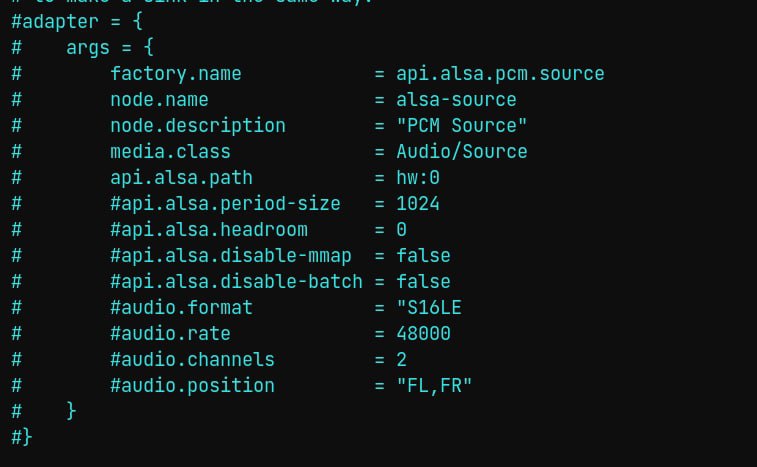
Task: Click the media.class key
Action: pos(170,152)
